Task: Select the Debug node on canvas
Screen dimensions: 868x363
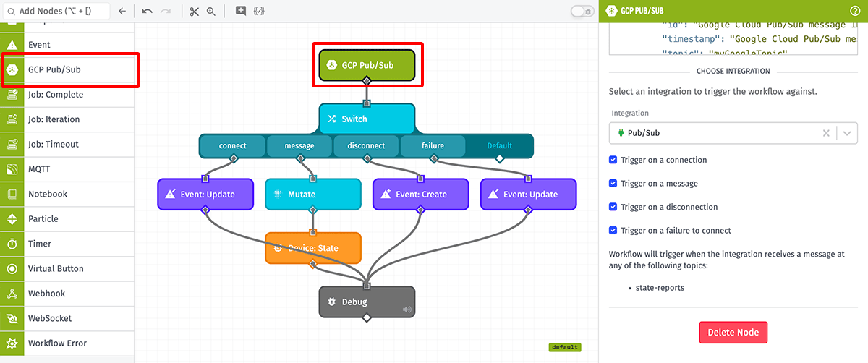Action: tap(367, 302)
